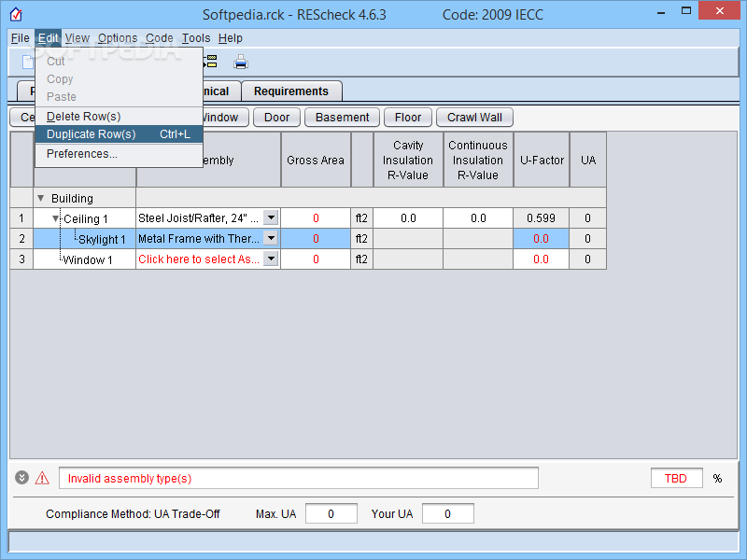747x560 pixels.
Task: Click the Continuous Insulation R-Value header
Action: (x=478, y=160)
